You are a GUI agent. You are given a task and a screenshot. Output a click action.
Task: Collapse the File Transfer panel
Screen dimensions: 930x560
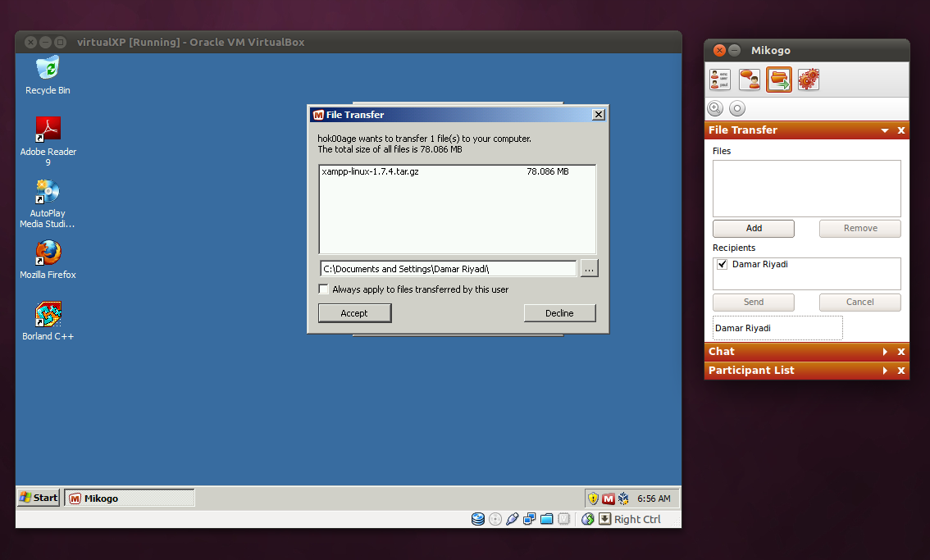tap(884, 130)
